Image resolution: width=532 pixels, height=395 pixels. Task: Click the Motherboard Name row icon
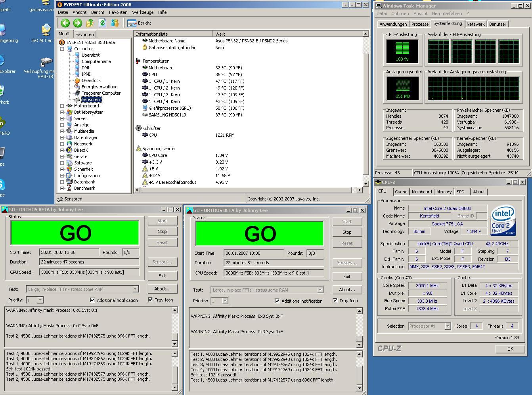145,41
